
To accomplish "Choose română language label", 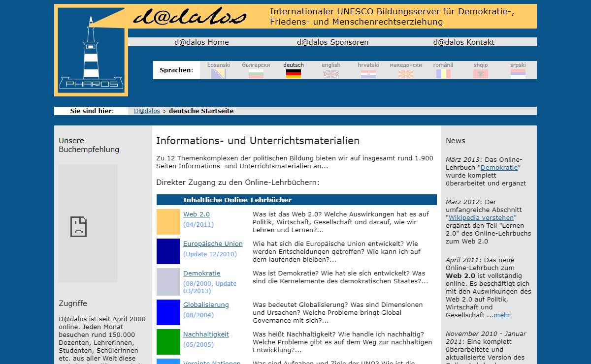I will (443, 65).
